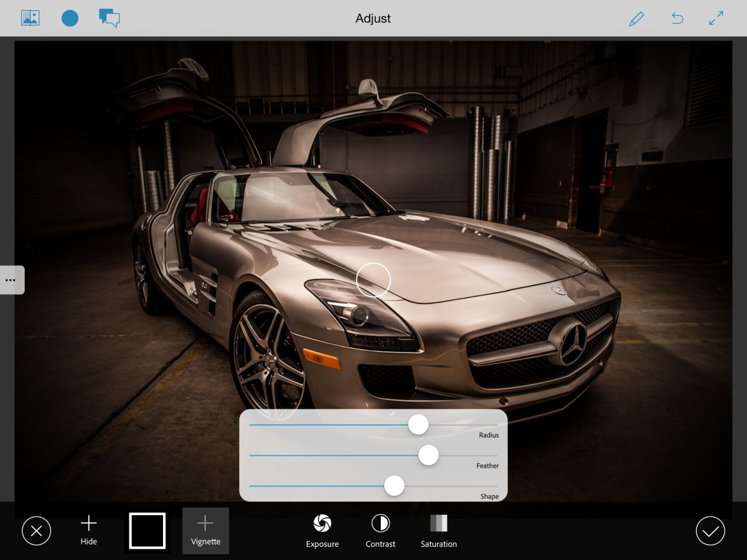Click the blue circle icon in the toolbar

click(x=70, y=18)
